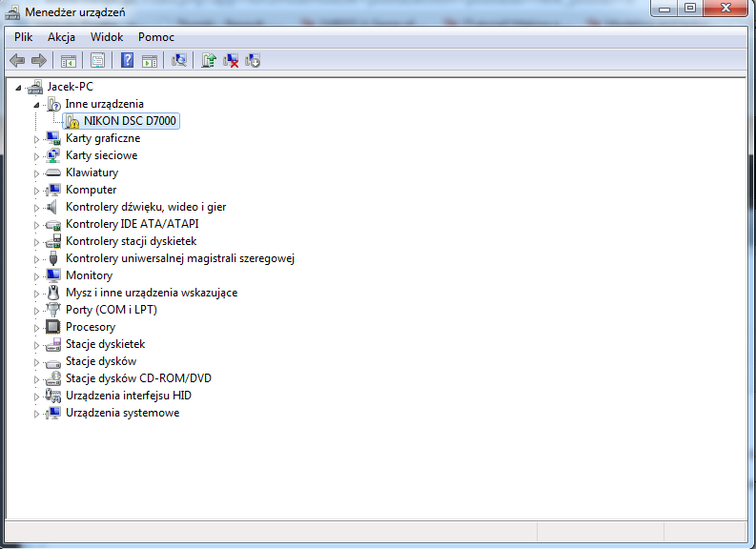
Task: Click the Karty graficzne display icon
Action: point(53,138)
